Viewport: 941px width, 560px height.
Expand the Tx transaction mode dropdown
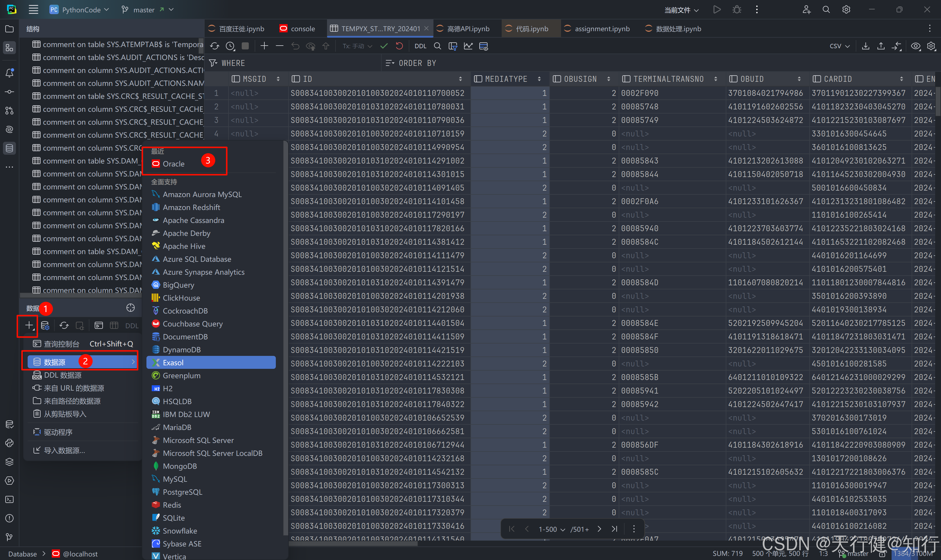coord(357,46)
